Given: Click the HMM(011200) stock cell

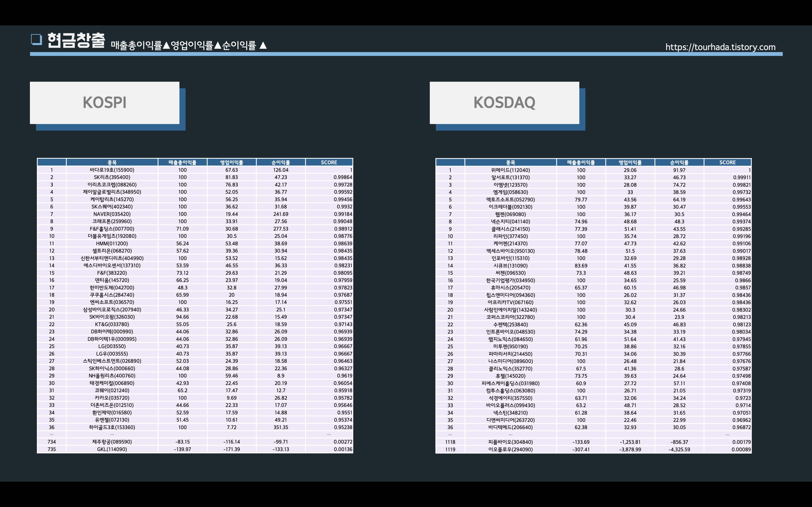Looking at the screenshot, I should [112, 244].
